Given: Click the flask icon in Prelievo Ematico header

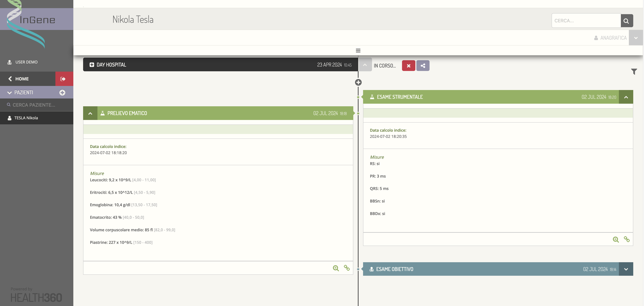Looking at the screenshot, I should point(102,113).
